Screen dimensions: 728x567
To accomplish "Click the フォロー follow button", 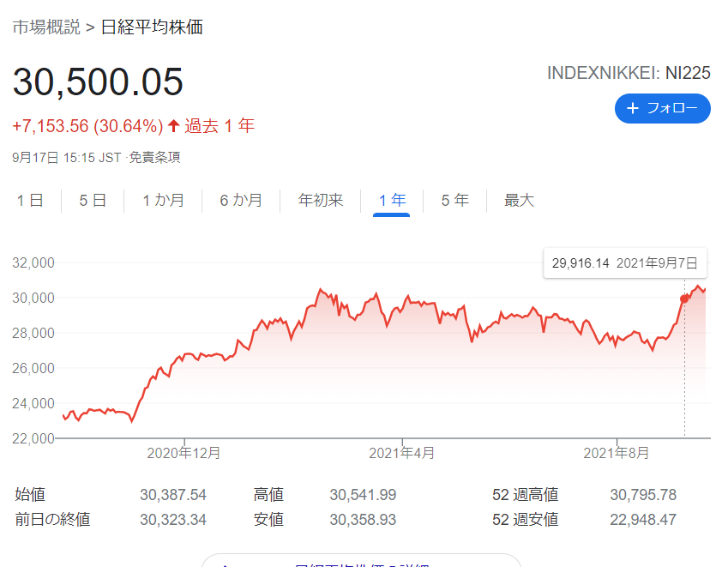I will pos(663,109).
